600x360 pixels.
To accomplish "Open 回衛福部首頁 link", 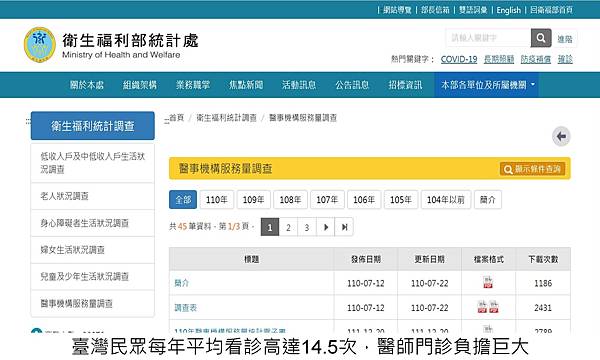I will [551, 10].
